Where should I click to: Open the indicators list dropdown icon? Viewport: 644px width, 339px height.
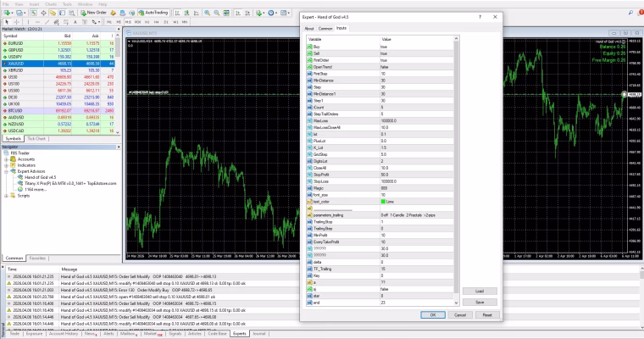(259, 13)
